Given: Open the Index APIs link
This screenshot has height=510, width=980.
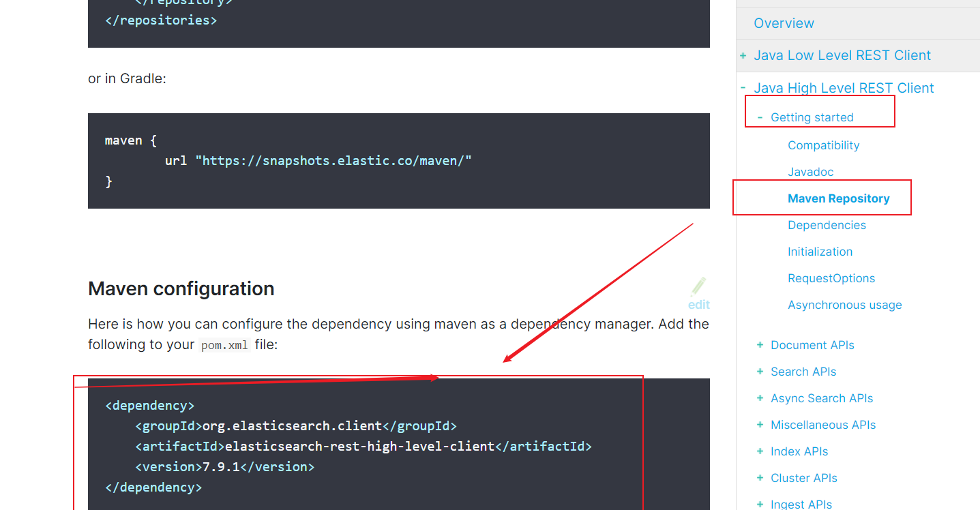Looking at the screenshot, I should click(x=799, y=451).
